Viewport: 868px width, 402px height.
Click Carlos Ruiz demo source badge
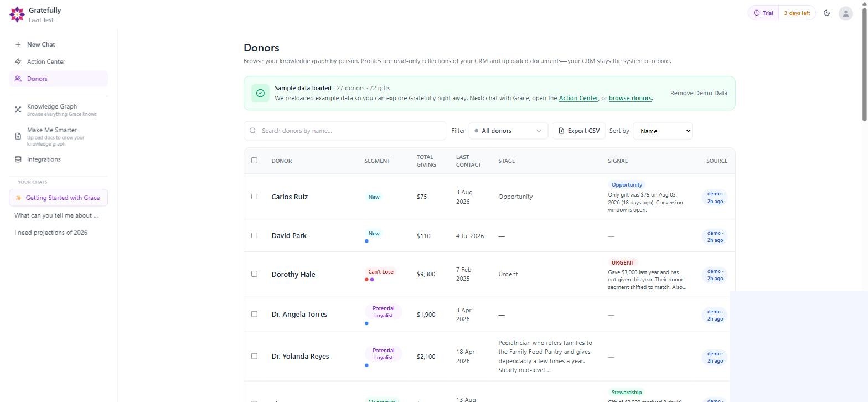715,197
